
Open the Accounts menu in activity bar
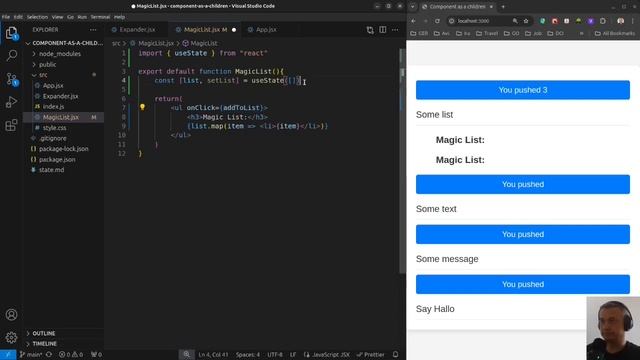[11, 315]
